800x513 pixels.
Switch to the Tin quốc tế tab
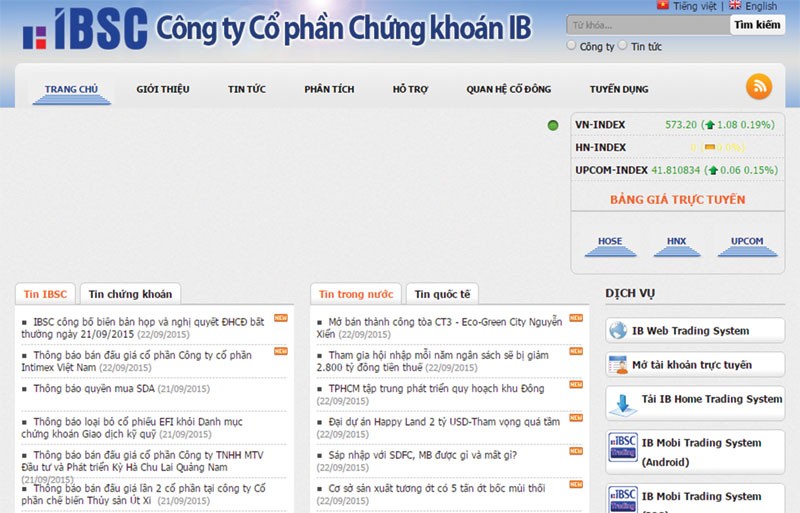[x=442, y=294]
